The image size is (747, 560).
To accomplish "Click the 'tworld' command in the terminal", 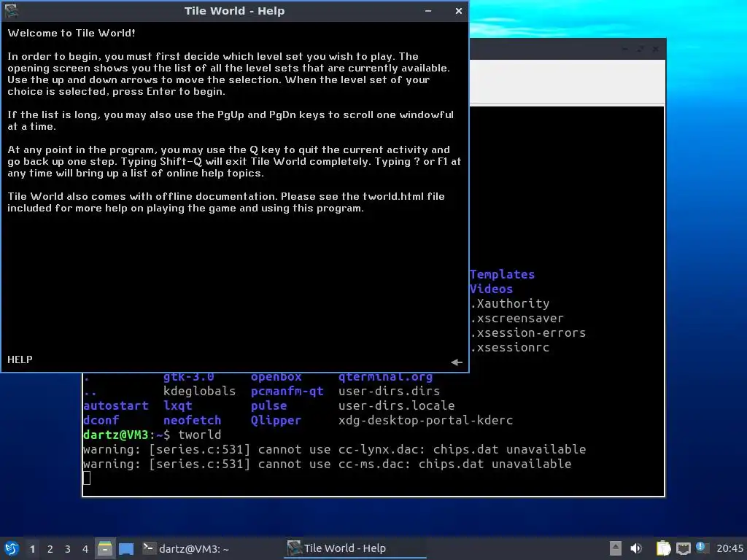I will pos(200,435).
